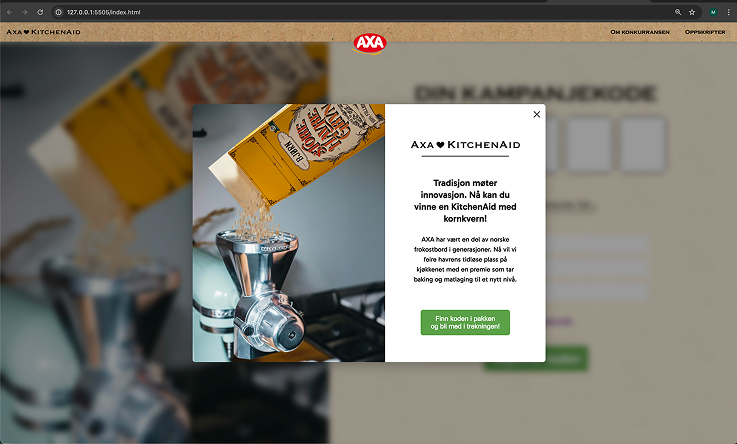Close the popup with the X

tap(537, 114)
